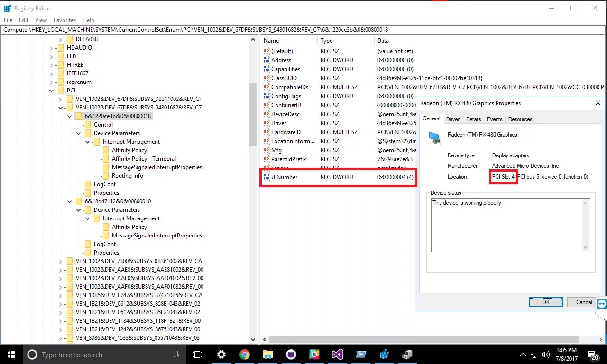Open the Favorites menu
The width and height of the screenshot is (607, 364).
[x=64, y=20]
